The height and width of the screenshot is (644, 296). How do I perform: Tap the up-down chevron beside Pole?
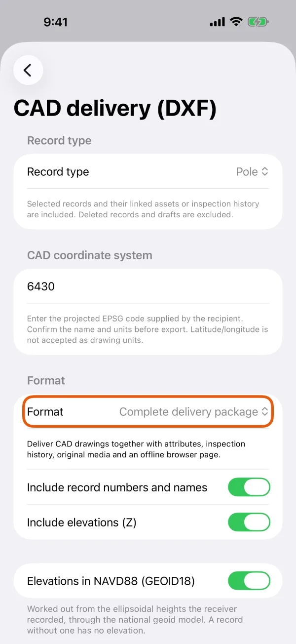(265, 172)
